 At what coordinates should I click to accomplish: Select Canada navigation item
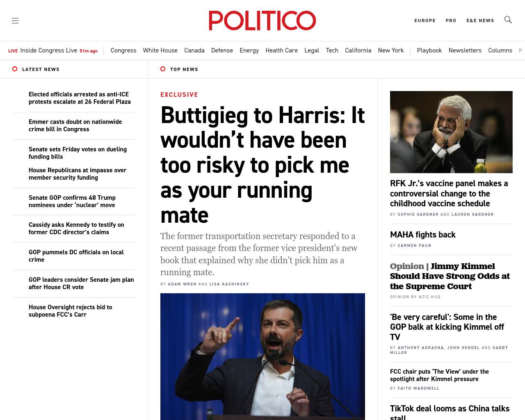pos(194,50)
